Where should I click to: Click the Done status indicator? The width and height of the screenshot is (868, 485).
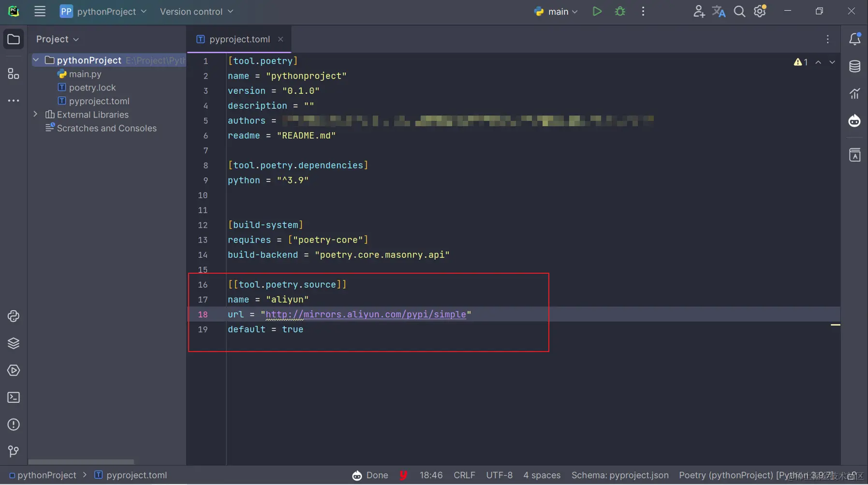click(370, 475)
